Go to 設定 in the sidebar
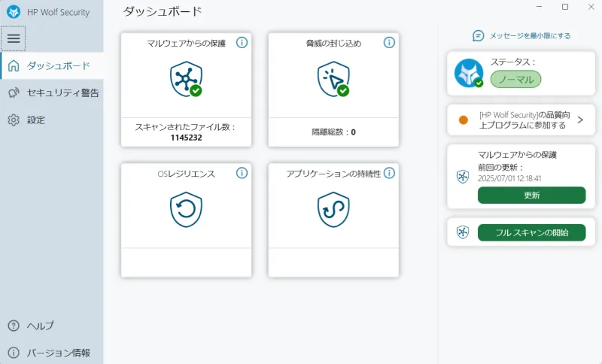This screenshot has width=602, height=364. [x=52, y=120]
